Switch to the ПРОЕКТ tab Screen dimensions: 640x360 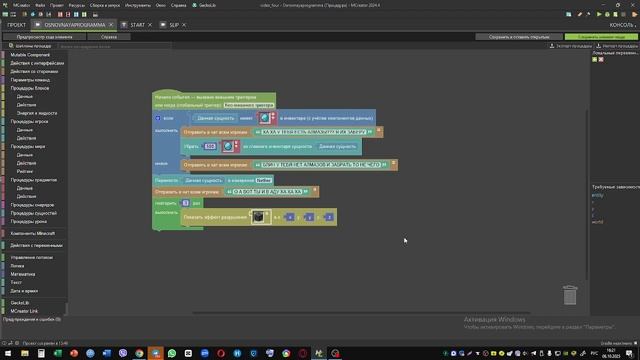point(16,25)
